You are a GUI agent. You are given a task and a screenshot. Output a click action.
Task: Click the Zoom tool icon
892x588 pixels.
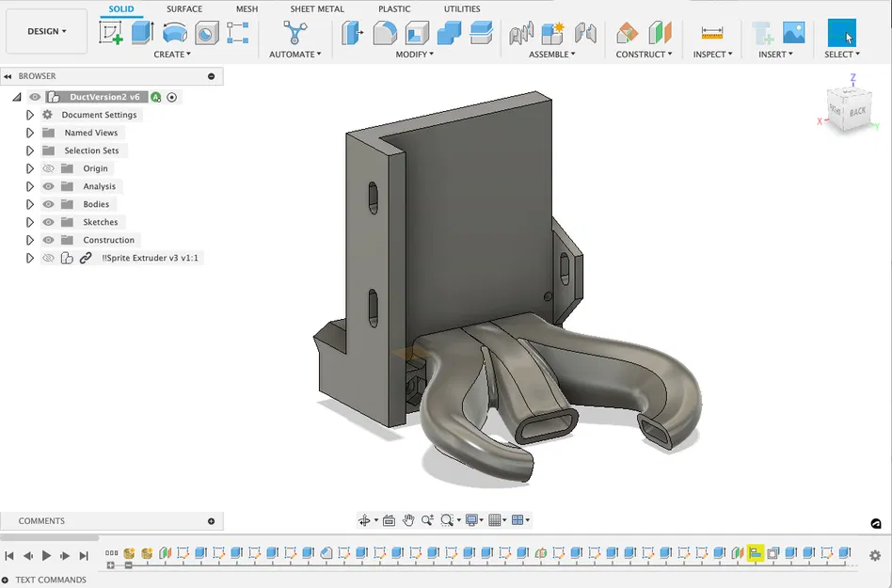[x=428, y=518]
